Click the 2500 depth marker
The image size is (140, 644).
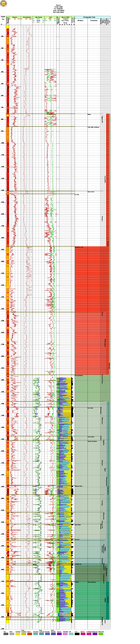pos(2,321)
